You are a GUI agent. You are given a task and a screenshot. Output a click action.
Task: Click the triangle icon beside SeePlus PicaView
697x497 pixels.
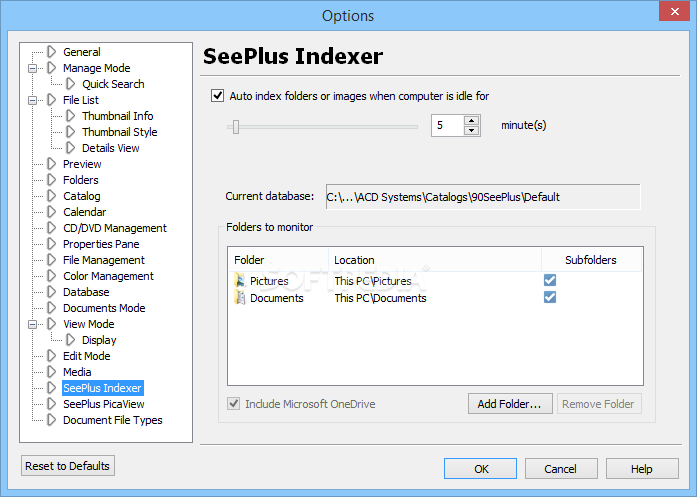click(52, 404)
